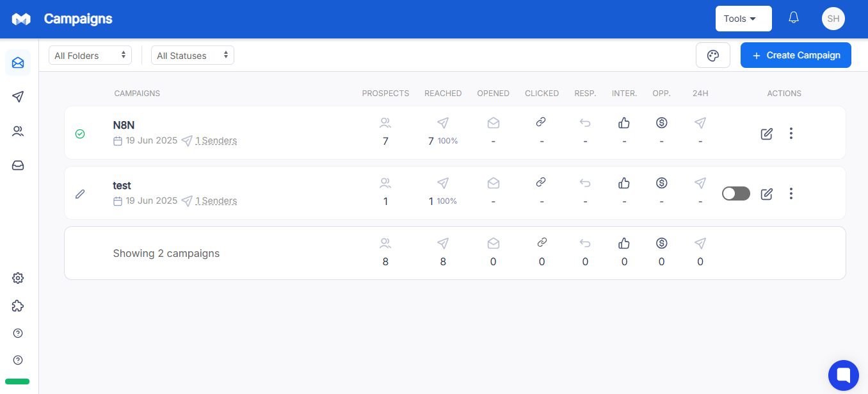Click 1 Senders link in test row
The height and width of the screenshot is (394, 868).
click(x=216, y=201)
